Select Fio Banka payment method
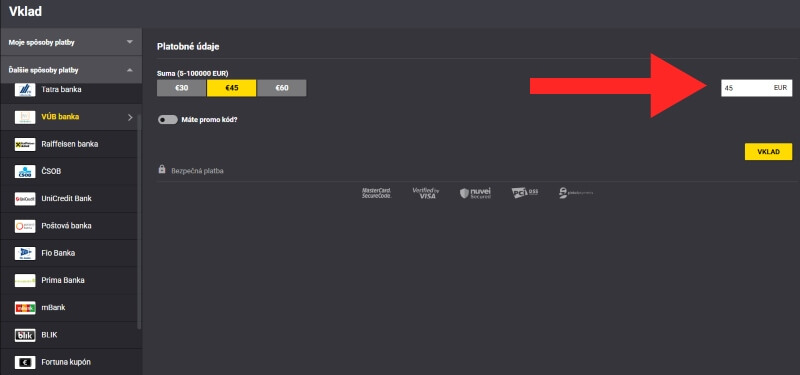Screen dimensions: 800x375 (x=69, y=253)
